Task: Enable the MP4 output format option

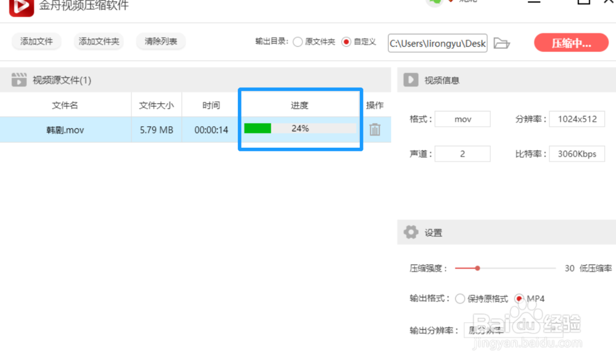Action: point(519,298)
